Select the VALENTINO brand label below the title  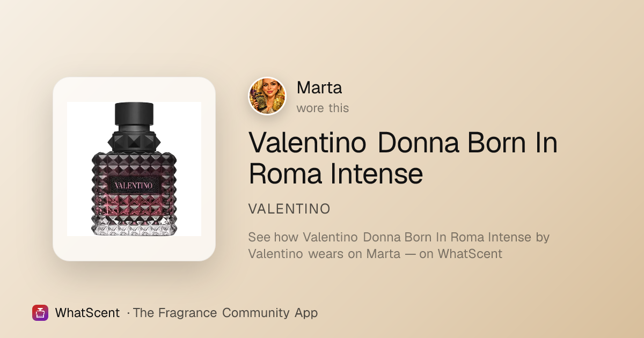(289, 209)
